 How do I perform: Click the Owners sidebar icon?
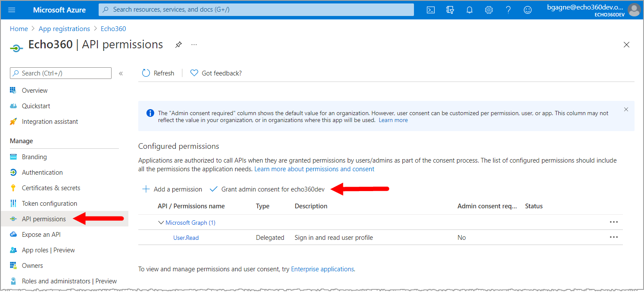[x=13, y=265]
